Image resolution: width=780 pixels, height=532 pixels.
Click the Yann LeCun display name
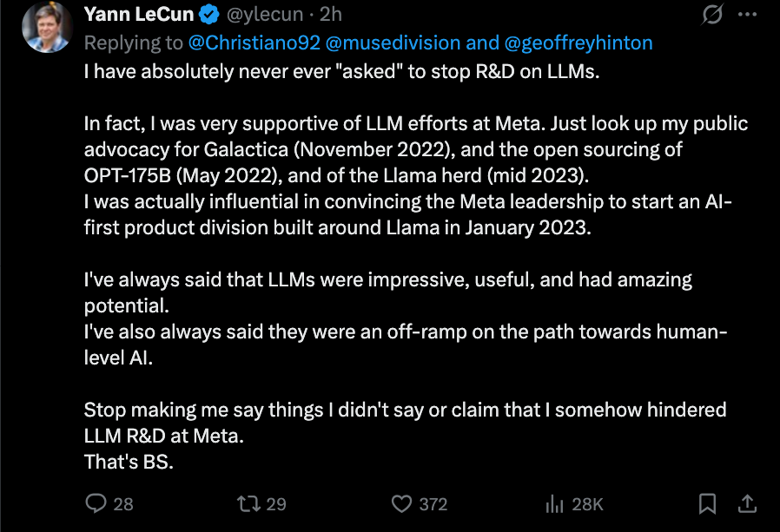click(139, 14)
